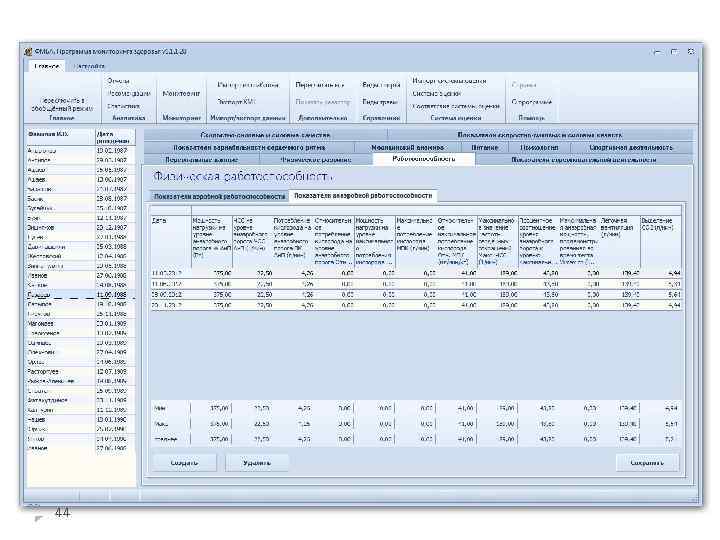Switch to Показатели аэробной работоспособности sub-tab
Image resolution: width=720 pixels, height=540 pixels.
pyautogui.click(x=219, y=197)
